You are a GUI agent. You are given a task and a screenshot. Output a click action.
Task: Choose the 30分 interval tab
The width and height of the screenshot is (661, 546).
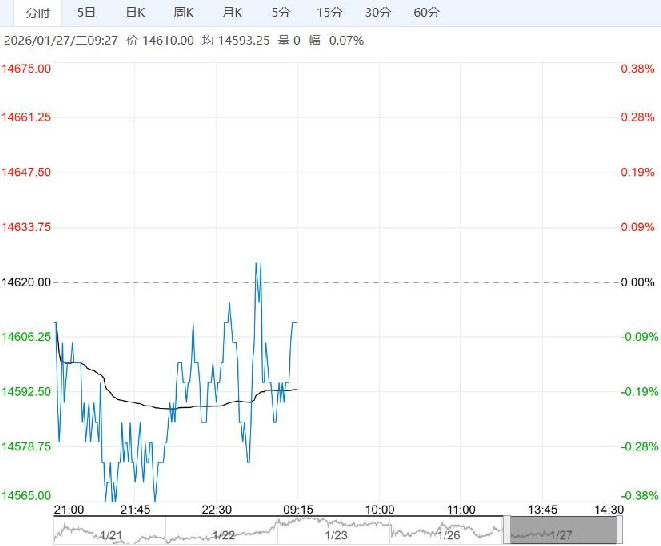click(x=378, y=13)
